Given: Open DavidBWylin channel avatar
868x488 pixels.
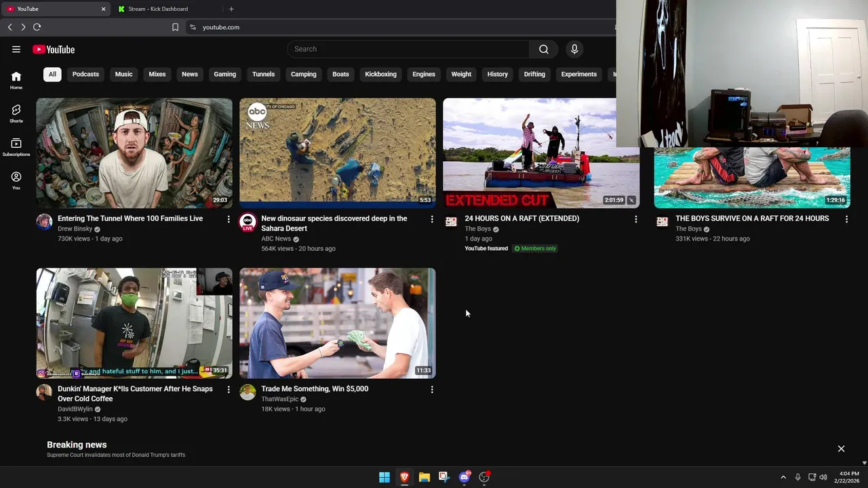Looking at the screenshot, I should point(44,392).
